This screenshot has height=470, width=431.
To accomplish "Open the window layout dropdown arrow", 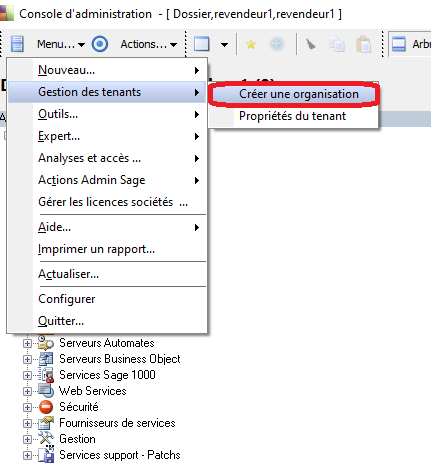I will click(224, 44).
